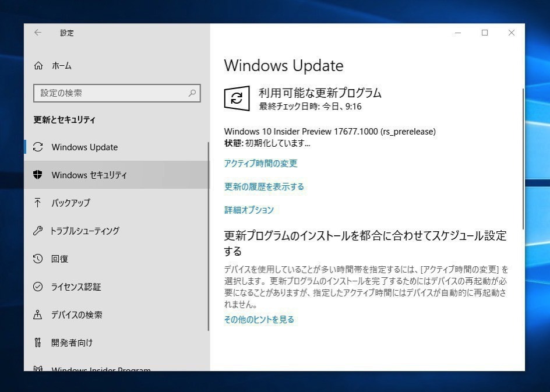Image resolution: width=550 pixels, height=392 pixels.
Task: Click 利用可能な更新プログラム status heading
Action: coord(320,93)
